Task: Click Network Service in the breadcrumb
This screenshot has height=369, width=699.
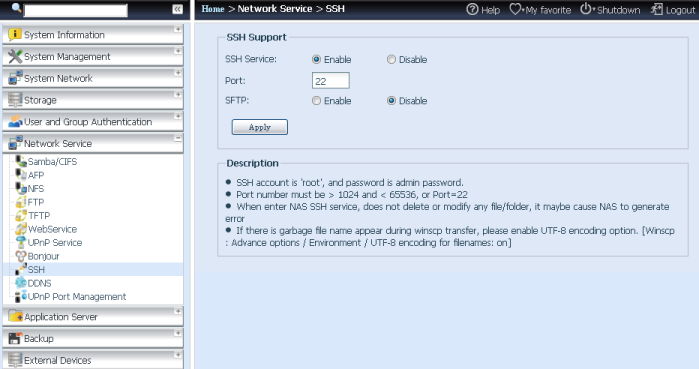Action: click(x=275, y=8)
